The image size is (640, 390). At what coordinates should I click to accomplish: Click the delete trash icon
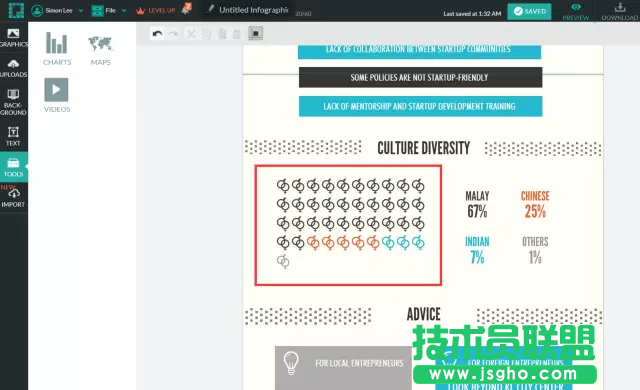pos(237,33)
